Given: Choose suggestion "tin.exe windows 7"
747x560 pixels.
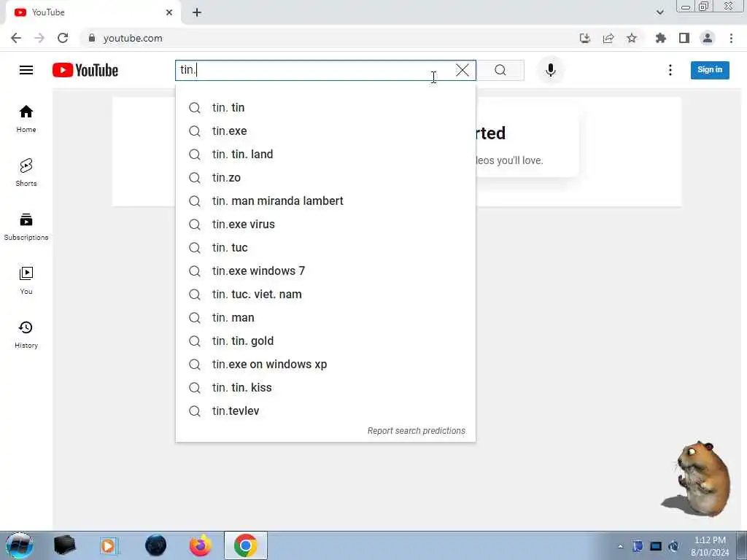Looking at the screenshot, I should [325, 271].
